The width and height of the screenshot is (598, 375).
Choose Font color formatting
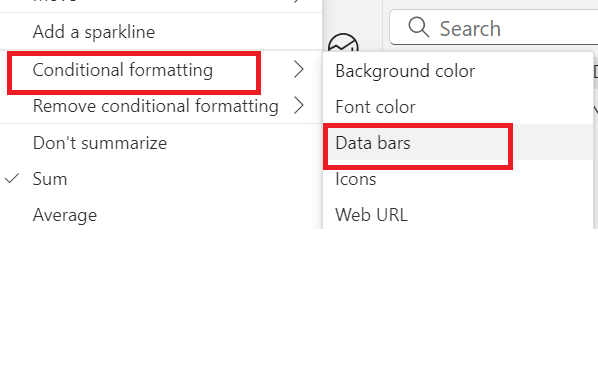click(x=375, y=107)
